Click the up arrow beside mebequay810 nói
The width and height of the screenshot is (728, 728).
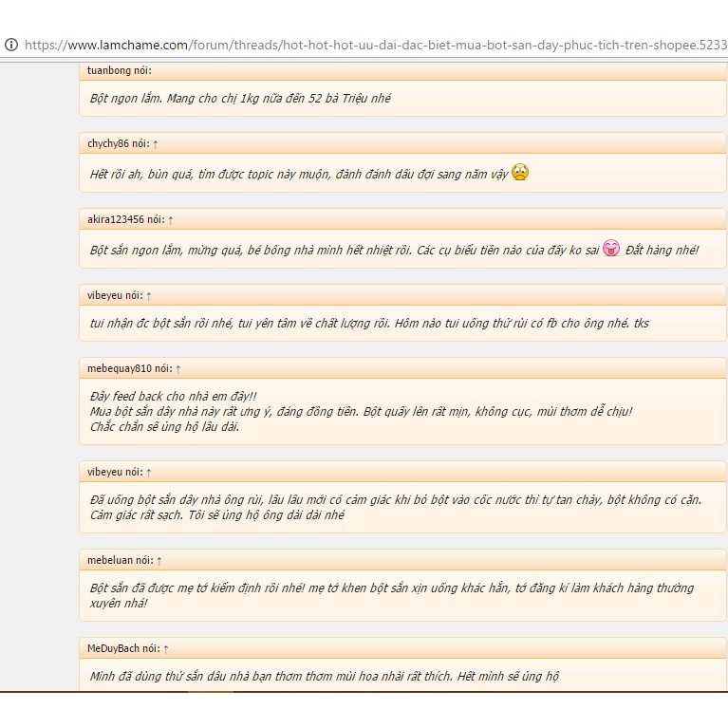(x=178, y=368)
